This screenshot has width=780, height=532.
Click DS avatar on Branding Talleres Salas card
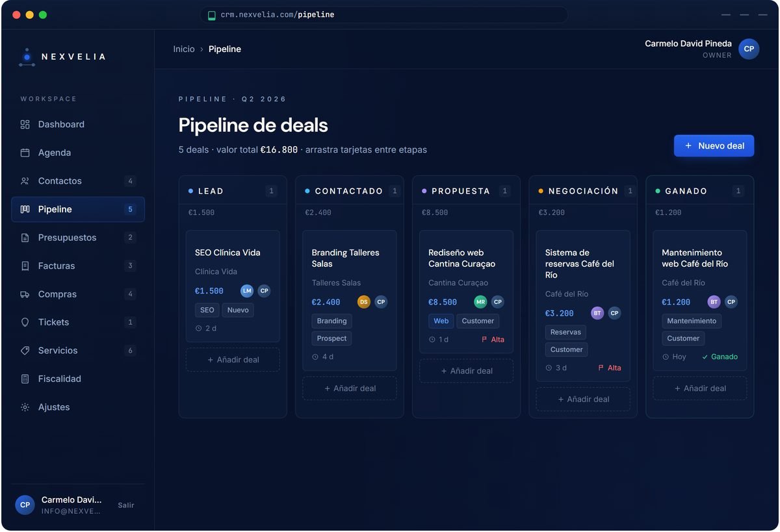[364, 302]
